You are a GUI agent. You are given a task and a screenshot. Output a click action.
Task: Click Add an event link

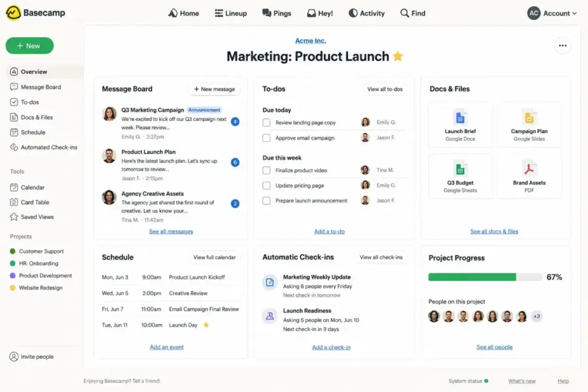click(167, 347)
